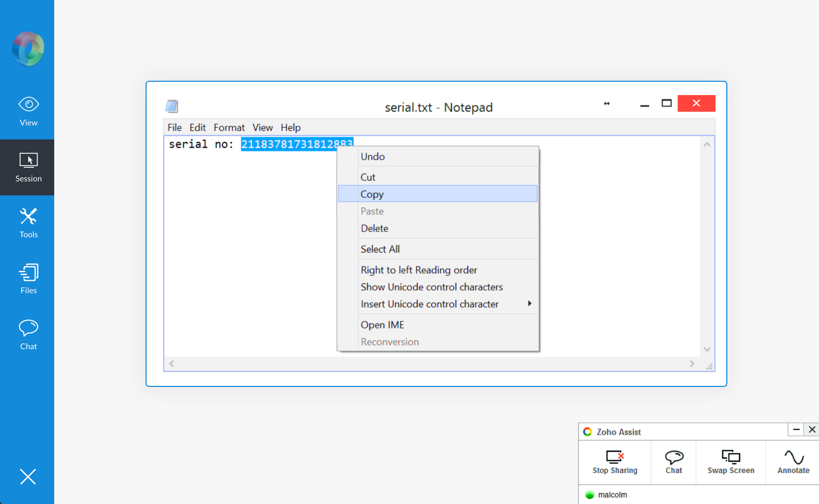
Task: End session with the sidebar X icon
Action: (28, 476)
